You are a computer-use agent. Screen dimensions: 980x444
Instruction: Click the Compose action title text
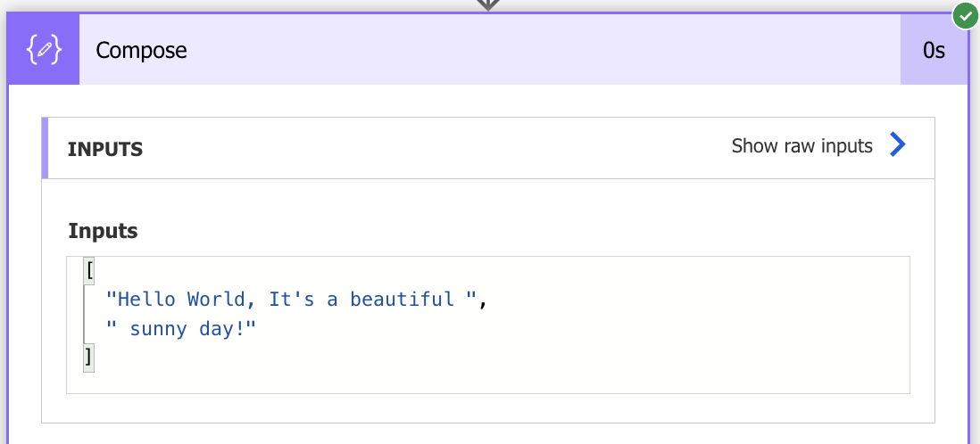pyautogui.click(x=141, y=51)
